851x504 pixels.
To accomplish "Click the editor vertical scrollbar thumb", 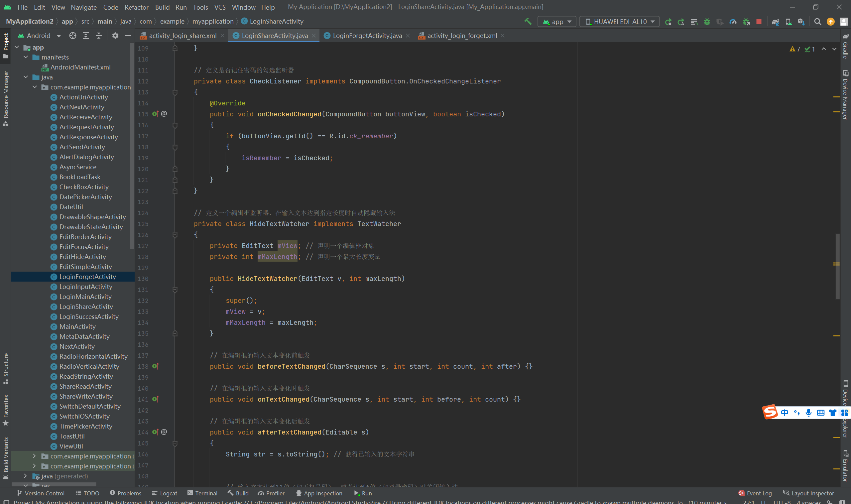I will [x=837, y=267].
